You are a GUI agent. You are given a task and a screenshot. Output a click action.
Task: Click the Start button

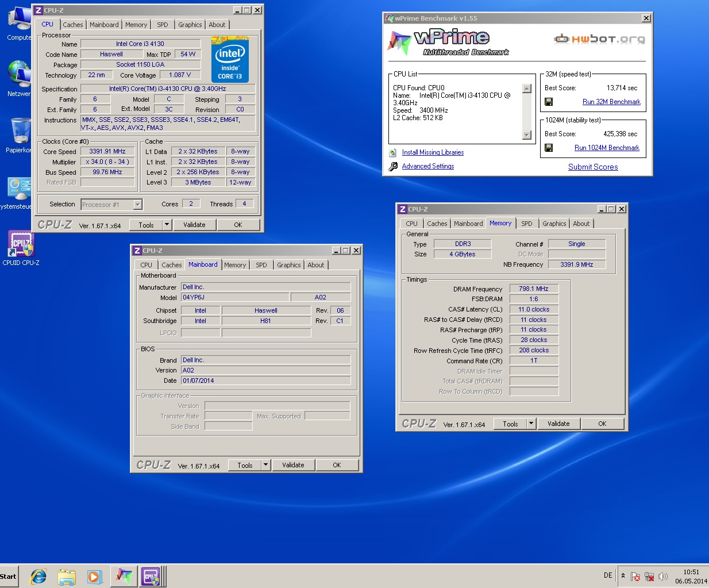(9, 577)
